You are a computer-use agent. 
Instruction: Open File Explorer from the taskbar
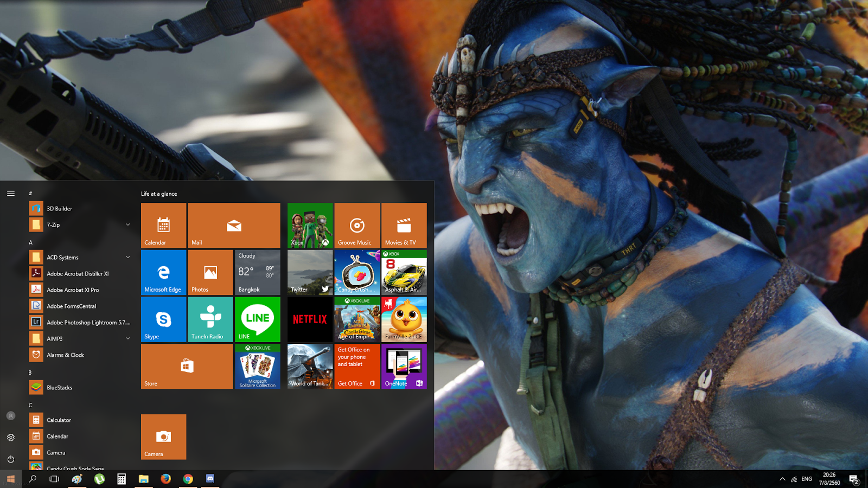point(144,479)
